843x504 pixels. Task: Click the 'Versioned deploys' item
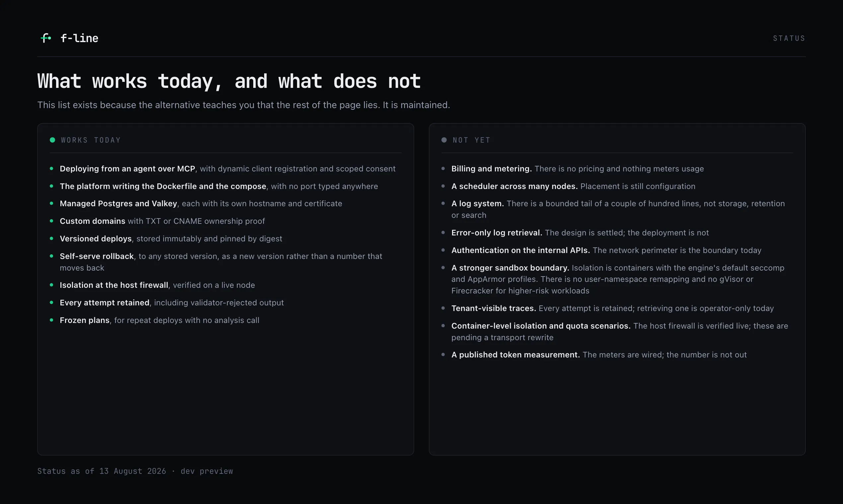(96, 239)
